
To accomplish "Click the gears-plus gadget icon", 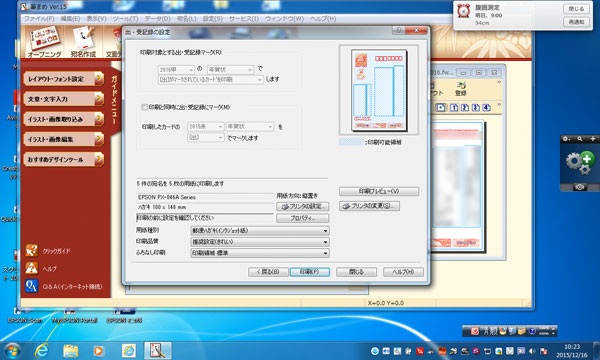I will tap(580, 162).
